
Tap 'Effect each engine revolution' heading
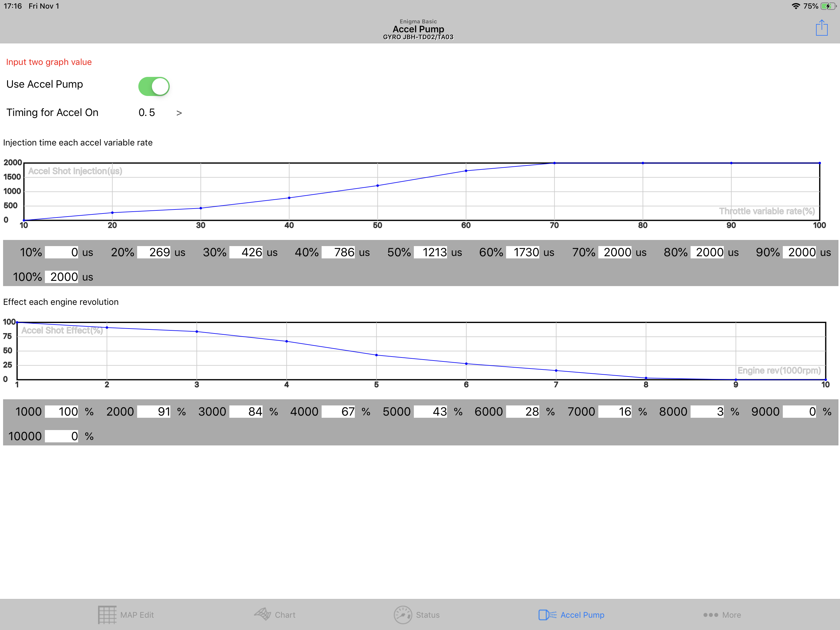(61, 302)
